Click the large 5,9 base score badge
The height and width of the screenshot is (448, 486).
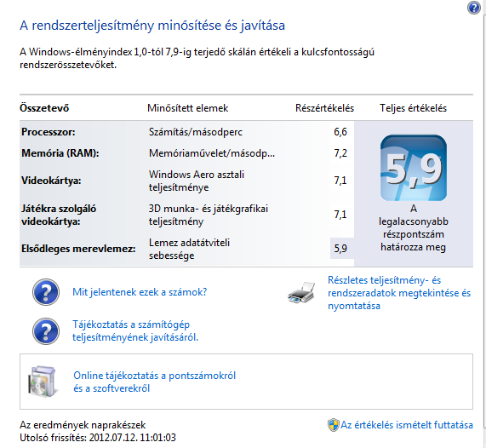414,168
